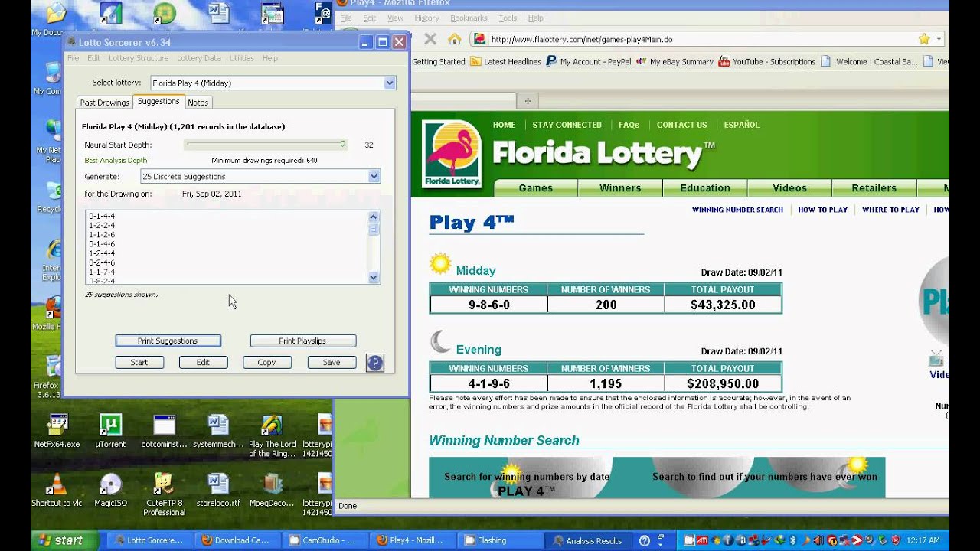Viewport: 980px width, 551px height.
Task: Select the CuteFTP 8 Professional icon
Action: [x=164, y=494]
